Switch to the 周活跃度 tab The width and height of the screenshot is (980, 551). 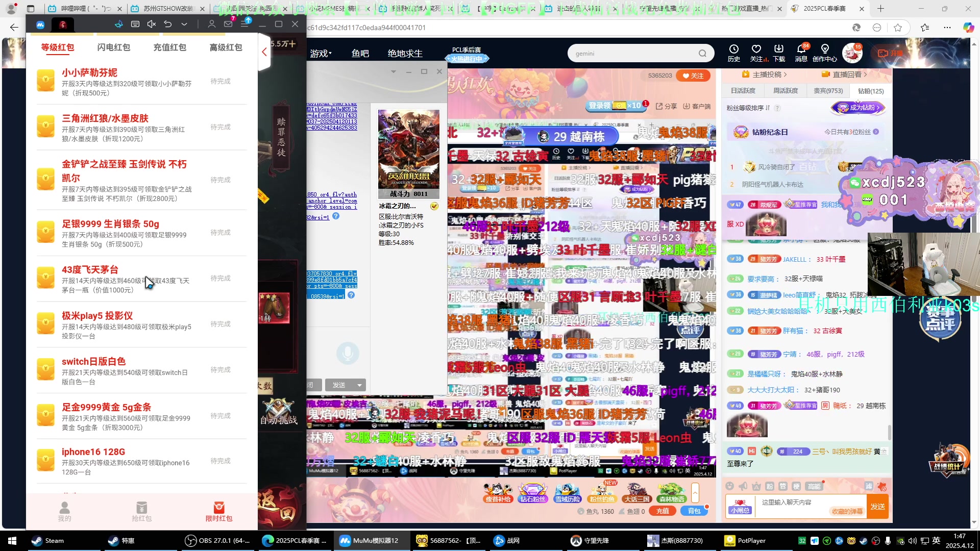(785, 91)
